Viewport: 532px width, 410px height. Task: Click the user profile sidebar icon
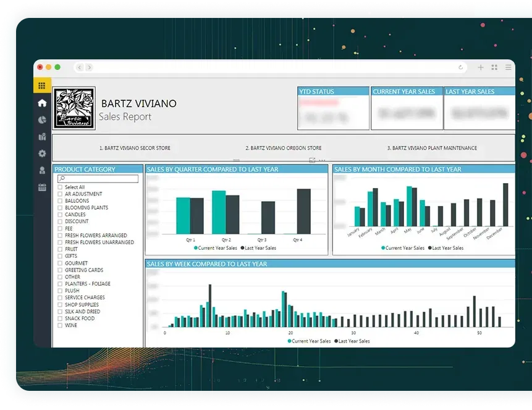[42, 170]
